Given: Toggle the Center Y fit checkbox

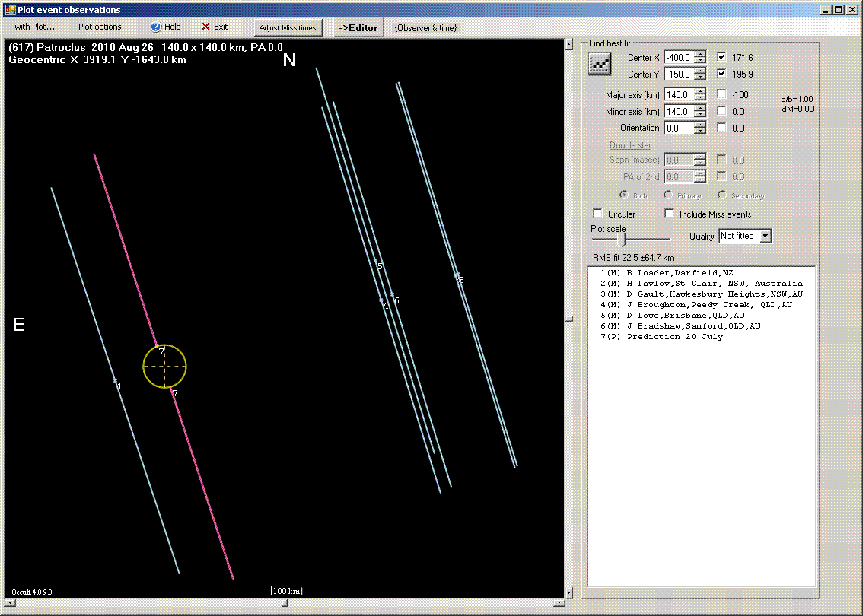Looking at the screenshot, I should click(x=721, y=73).
